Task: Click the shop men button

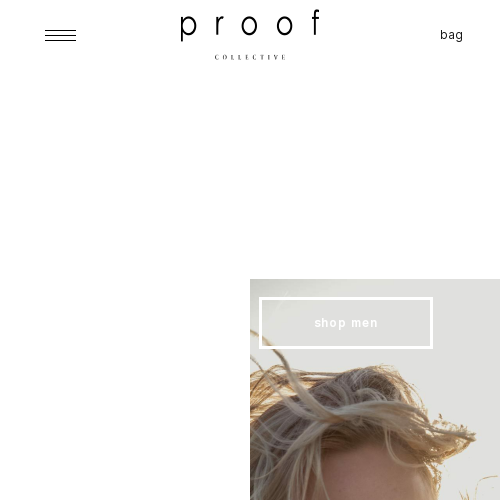Action: 346,323
